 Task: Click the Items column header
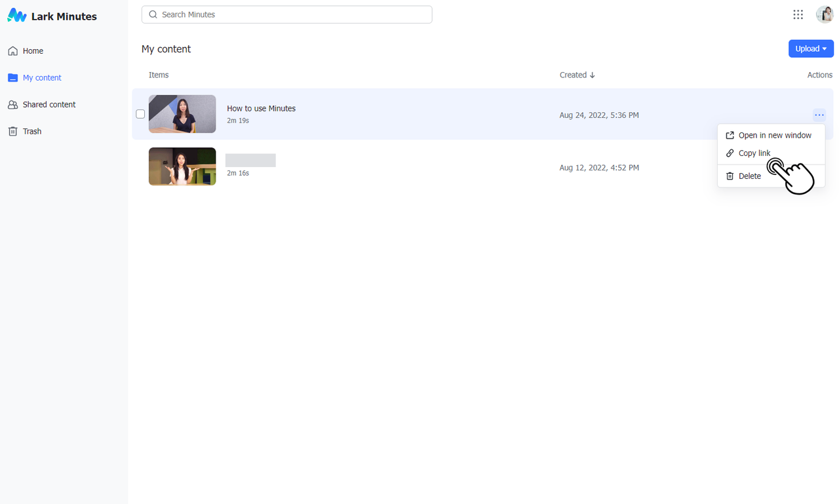click(x=159, y=75)
